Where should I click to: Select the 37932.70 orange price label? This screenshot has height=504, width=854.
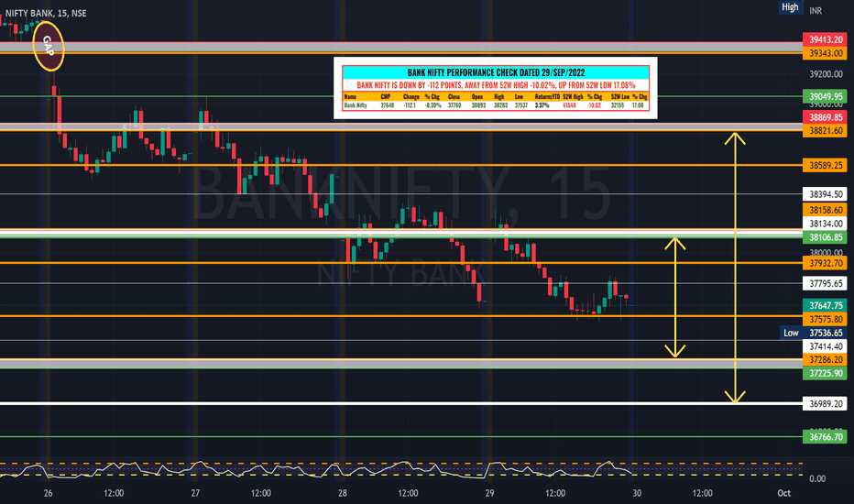(825, 263)
